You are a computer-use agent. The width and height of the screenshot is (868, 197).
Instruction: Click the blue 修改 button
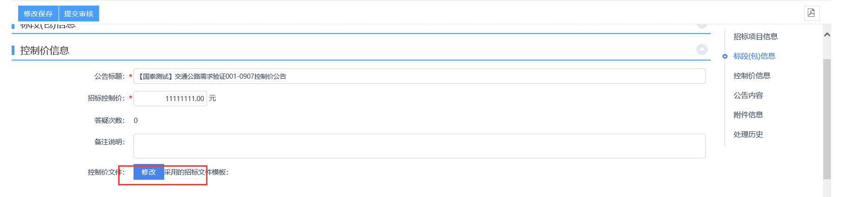coord(148,172)
